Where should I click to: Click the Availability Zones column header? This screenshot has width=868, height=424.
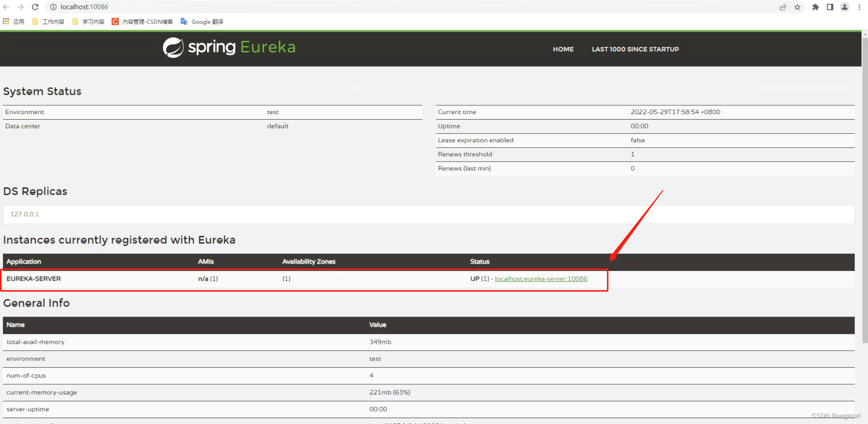coord(309,262)
